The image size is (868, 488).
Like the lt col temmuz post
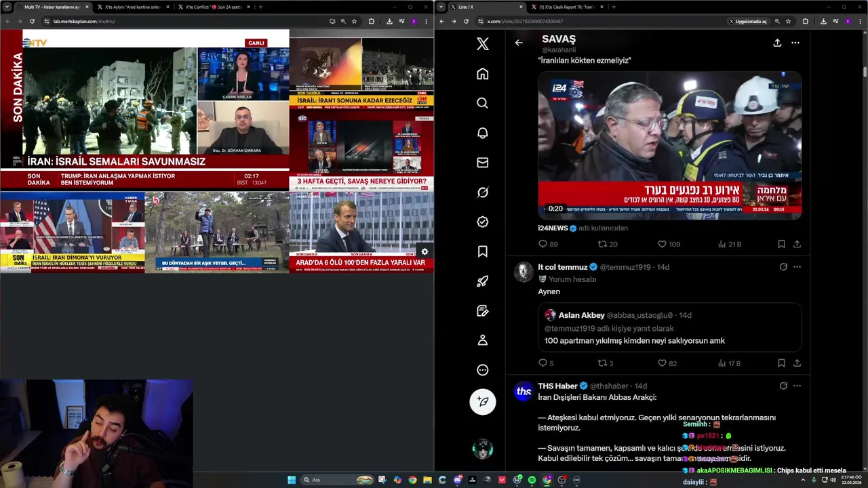point(667,363)
